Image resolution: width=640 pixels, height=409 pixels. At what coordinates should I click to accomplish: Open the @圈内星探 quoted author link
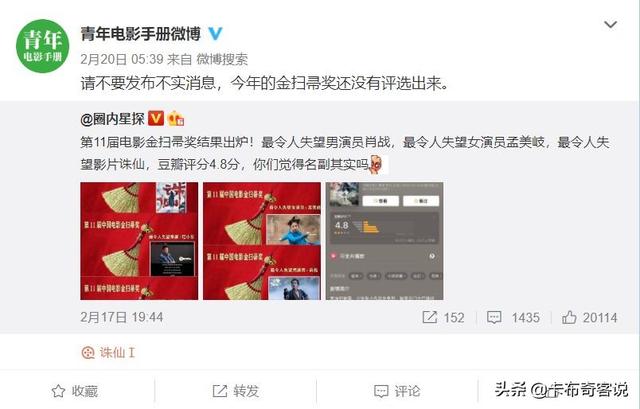click(112, 119)
